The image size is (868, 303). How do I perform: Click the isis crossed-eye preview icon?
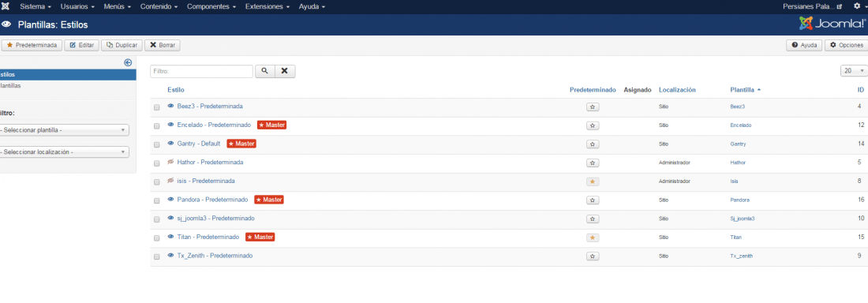point(170,181)
